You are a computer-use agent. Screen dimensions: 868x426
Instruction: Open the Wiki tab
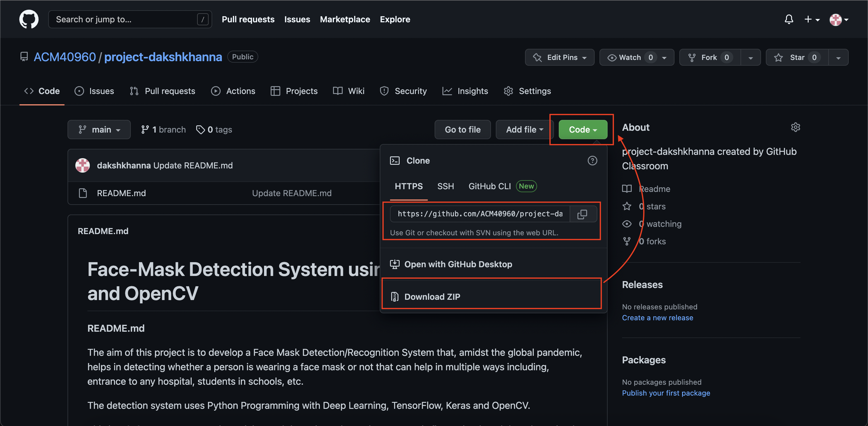click(x=348, y=91)
